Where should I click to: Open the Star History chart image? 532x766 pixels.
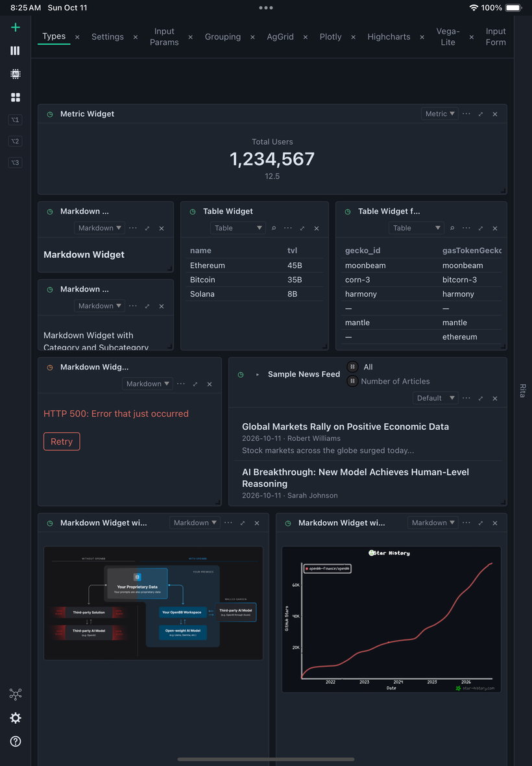(391, 619)
